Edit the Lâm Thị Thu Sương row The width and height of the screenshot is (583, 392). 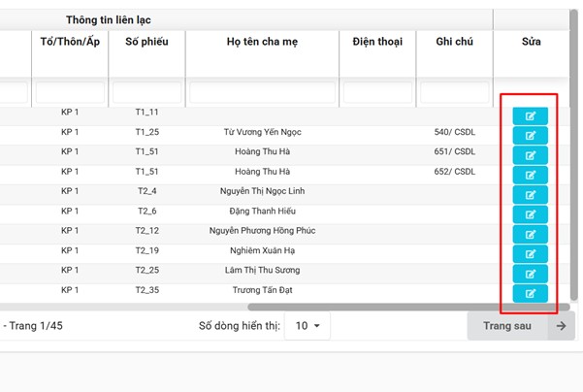pos(530,274)
